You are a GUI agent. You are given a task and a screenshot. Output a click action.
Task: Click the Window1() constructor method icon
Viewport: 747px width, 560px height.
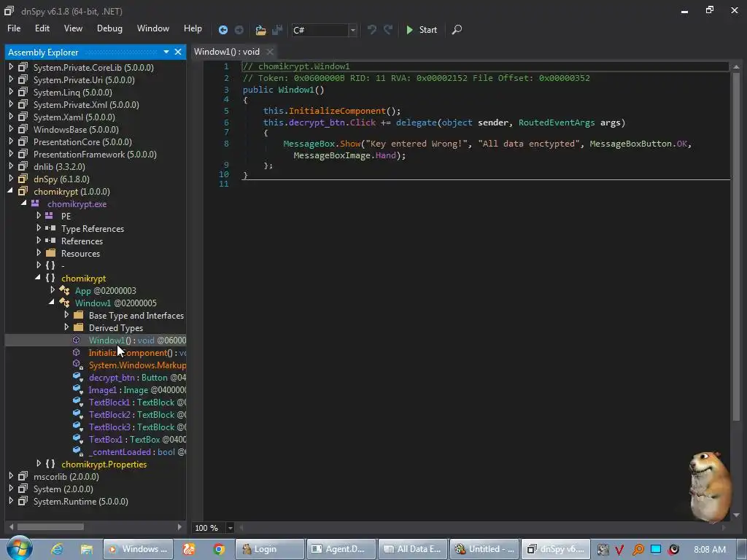tap(76, 340)
